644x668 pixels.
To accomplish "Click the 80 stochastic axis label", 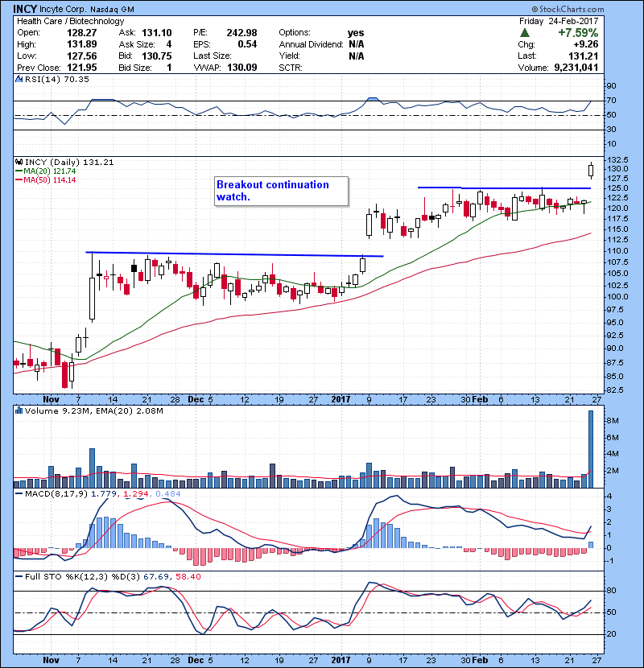I will pyautogui.click(x=611, y=591).
